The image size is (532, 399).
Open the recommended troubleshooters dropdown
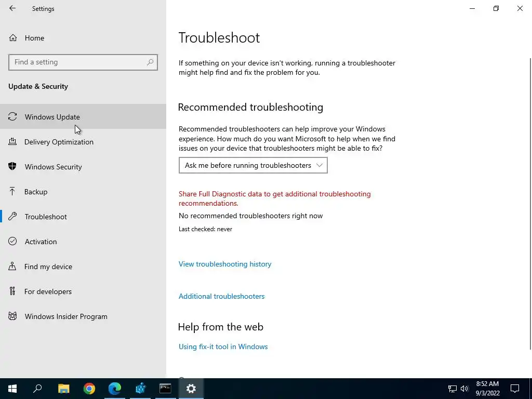(253, 165)
